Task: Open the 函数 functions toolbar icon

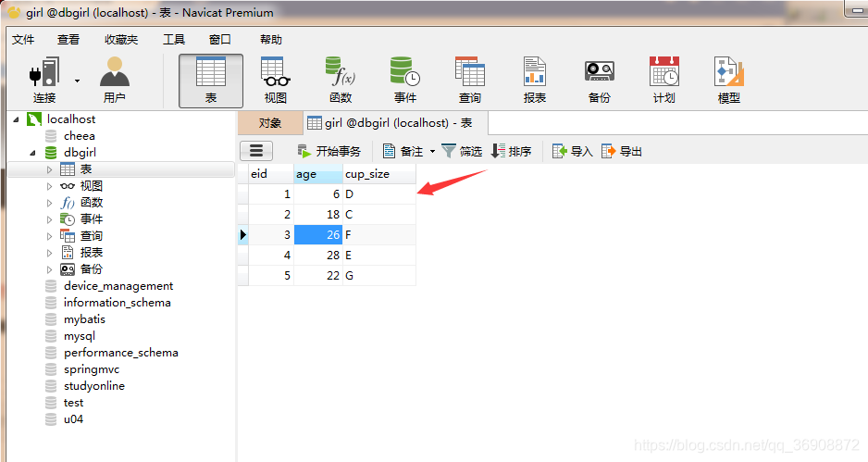Action: tap(341, 81)
